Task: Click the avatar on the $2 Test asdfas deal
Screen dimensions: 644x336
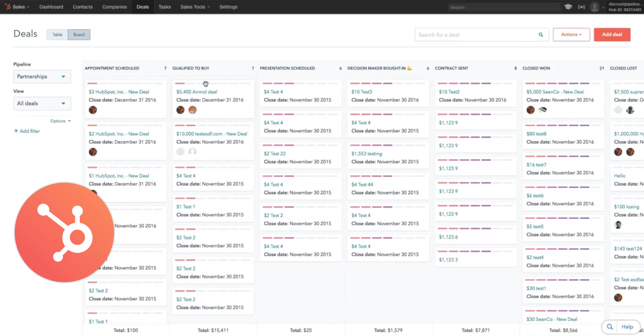Action: click(618, 298)
